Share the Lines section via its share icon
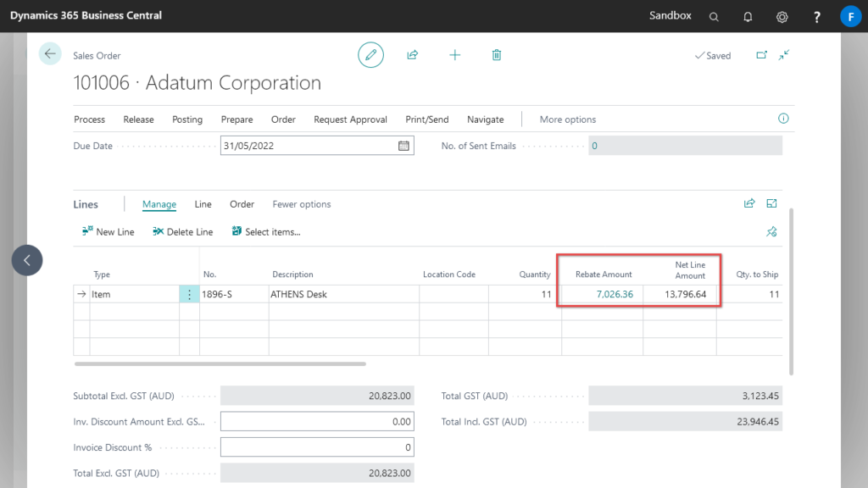The image size is (868, 488). [749, 203]
